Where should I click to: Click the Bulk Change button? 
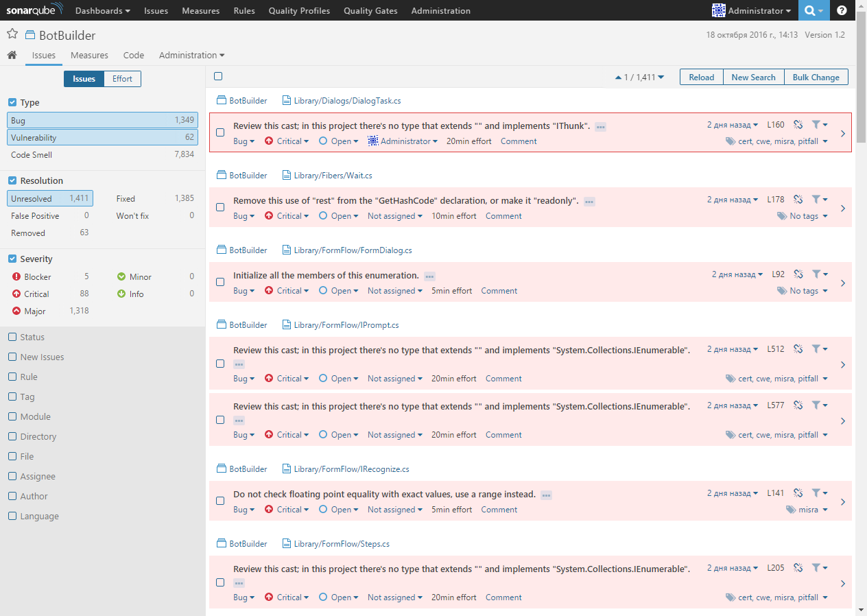(x=816, y=77)
